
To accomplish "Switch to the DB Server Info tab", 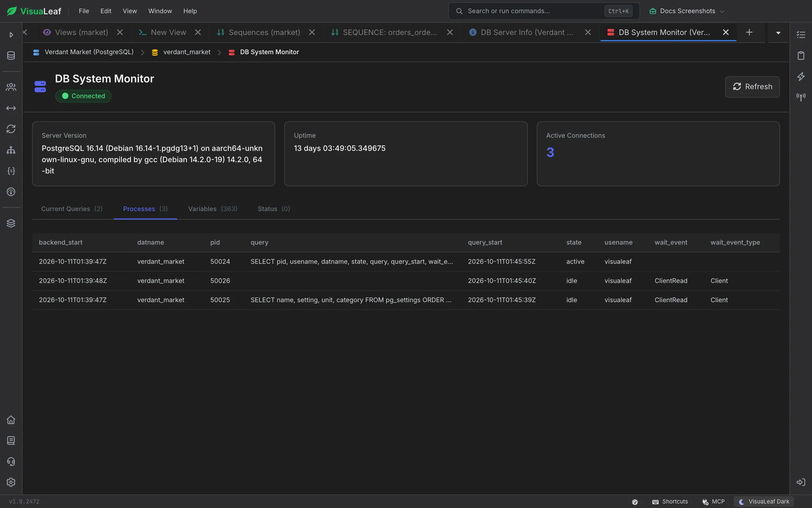I will (527, 32).
